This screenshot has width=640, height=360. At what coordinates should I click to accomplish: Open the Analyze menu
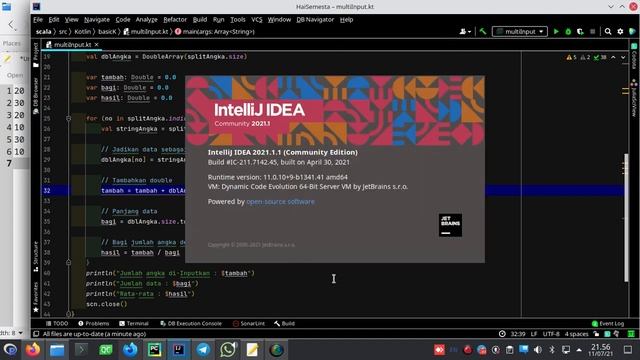click(x=147, y=20)
